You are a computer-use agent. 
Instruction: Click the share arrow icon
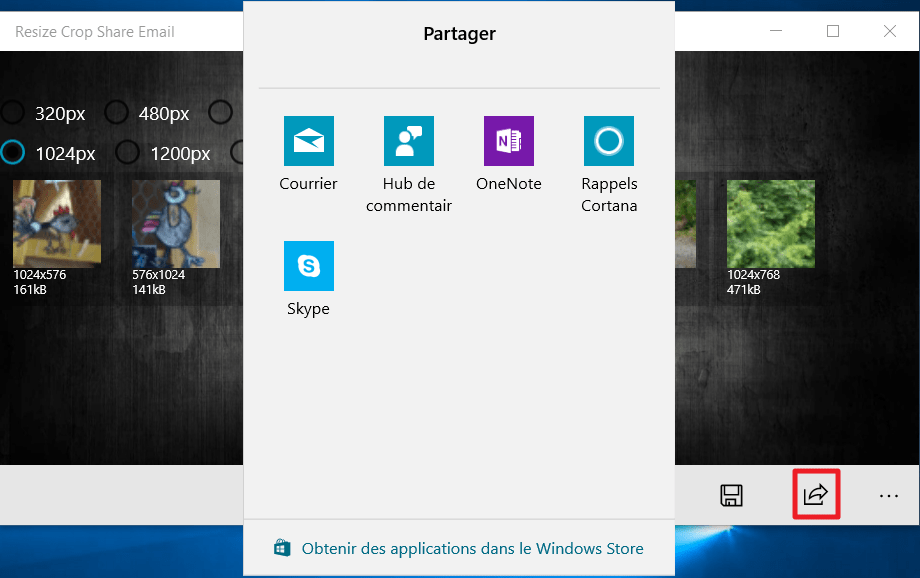[816, 495]
